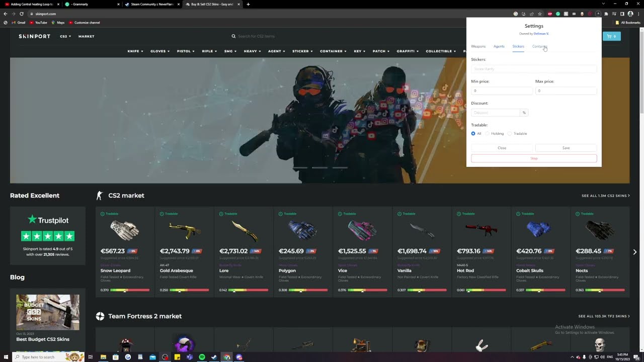The image size is (644, 362).
Task: Click the middle banner carousel indicator
Action: [x=320, y=167]
